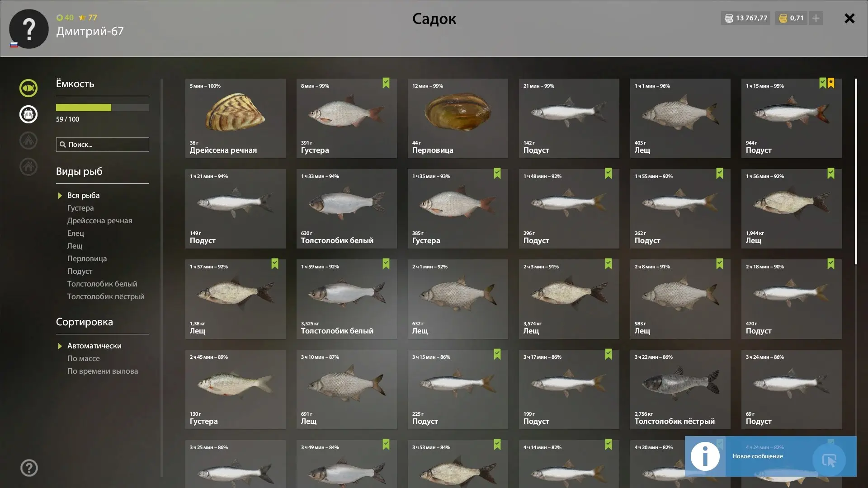Open help question mark at bottom left

pos(29,468)
